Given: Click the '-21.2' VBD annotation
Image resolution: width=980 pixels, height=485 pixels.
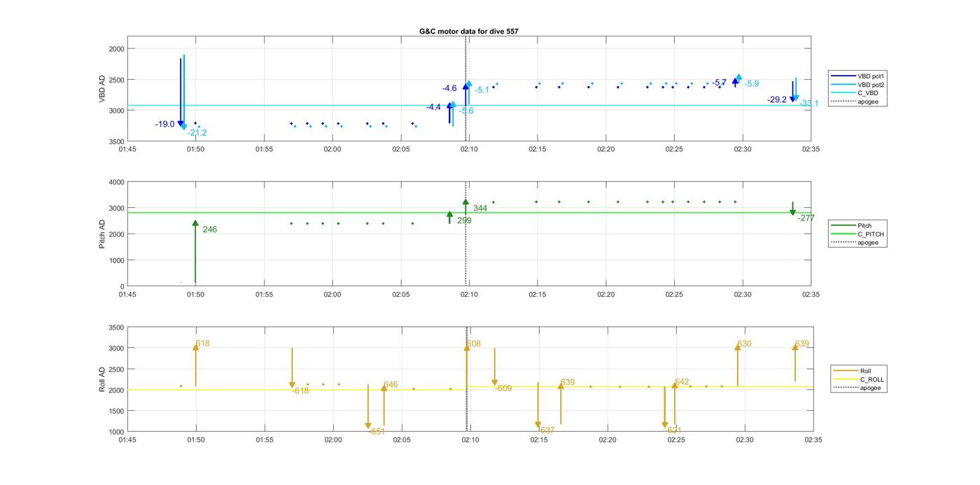Looking at the screenshot, I should coord(197,132).
